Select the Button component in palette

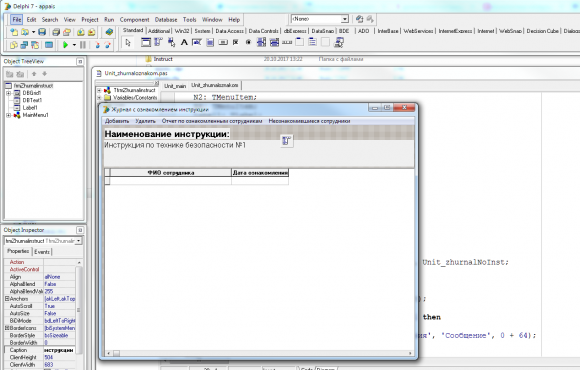pyautogui.click(x=223, y=43)
